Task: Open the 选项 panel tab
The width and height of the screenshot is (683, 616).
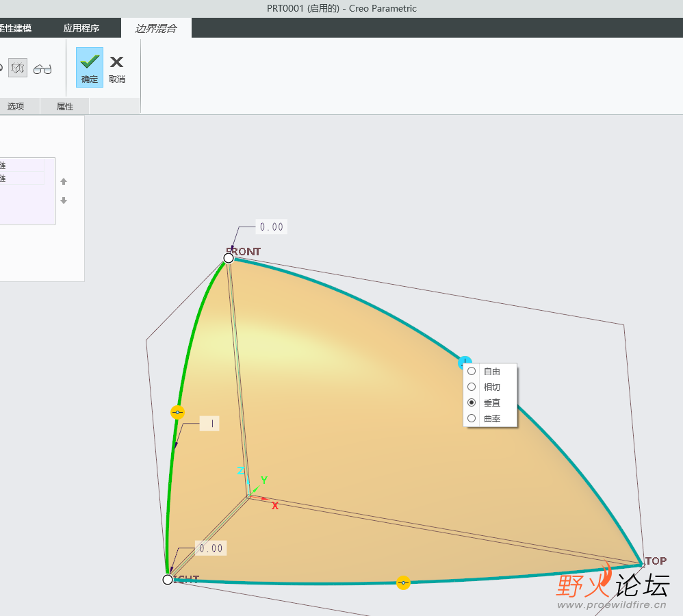Action: 16,106
